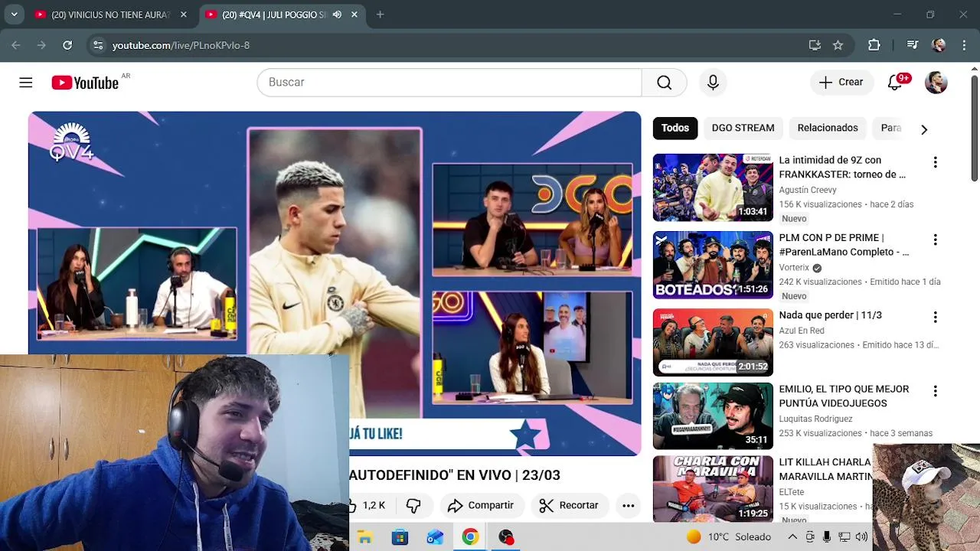Select the Relacionados filter chip
Screen dimensions: 980x551
828,128
